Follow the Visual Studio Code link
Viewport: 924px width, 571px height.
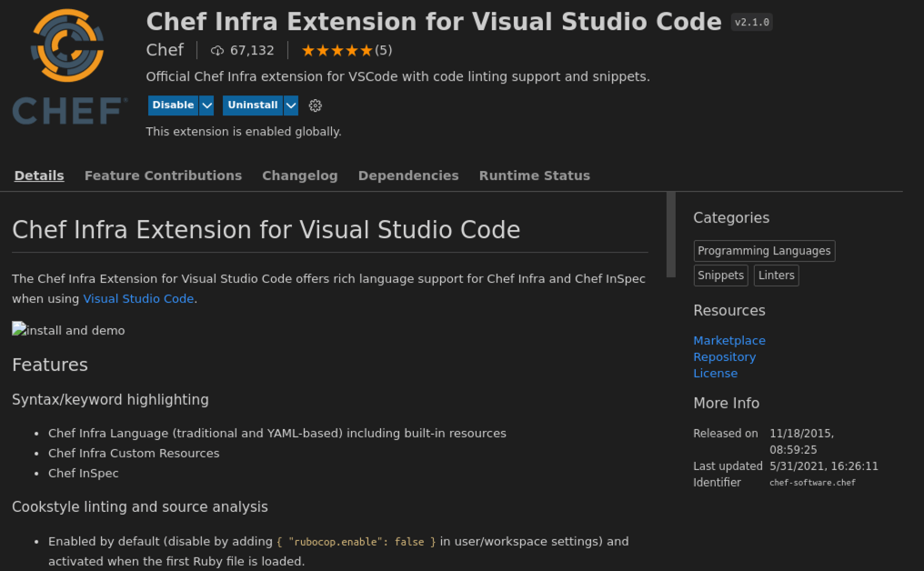138,298
